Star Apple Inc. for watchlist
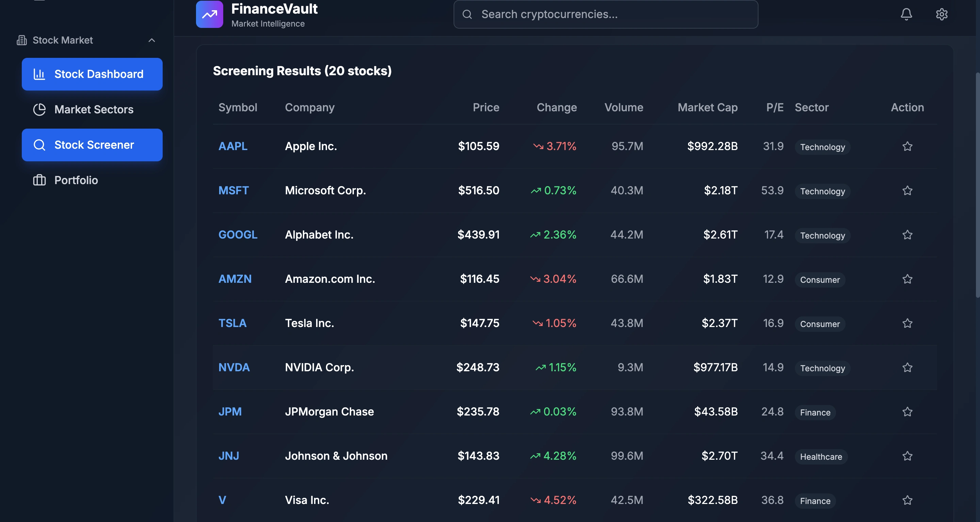 pos(907,146)
